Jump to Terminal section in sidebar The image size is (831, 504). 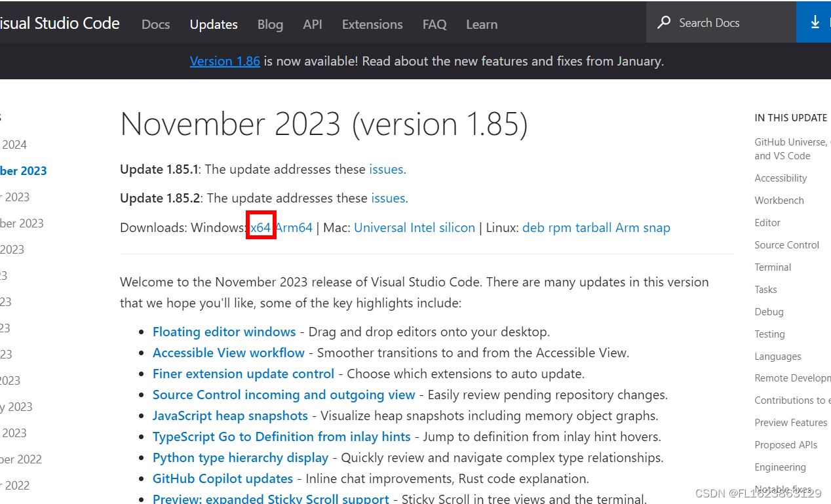pyautogui.click(x=773, y=267)
